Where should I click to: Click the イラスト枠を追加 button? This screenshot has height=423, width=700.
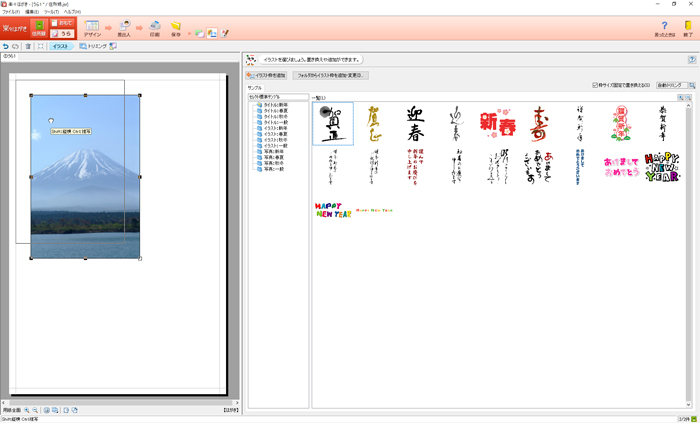266,75
